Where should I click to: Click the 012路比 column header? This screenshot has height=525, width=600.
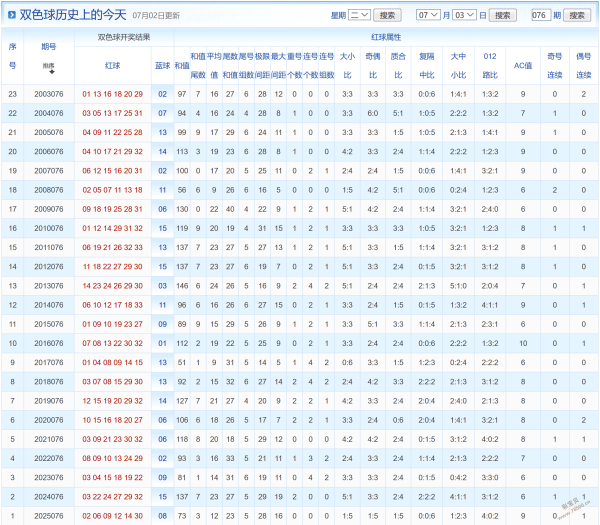point(490,65)
